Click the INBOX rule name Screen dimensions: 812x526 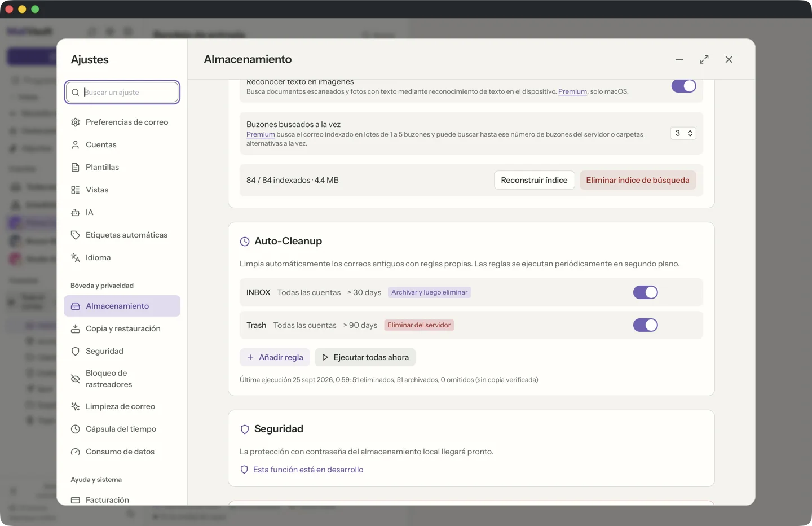(258, 292)
